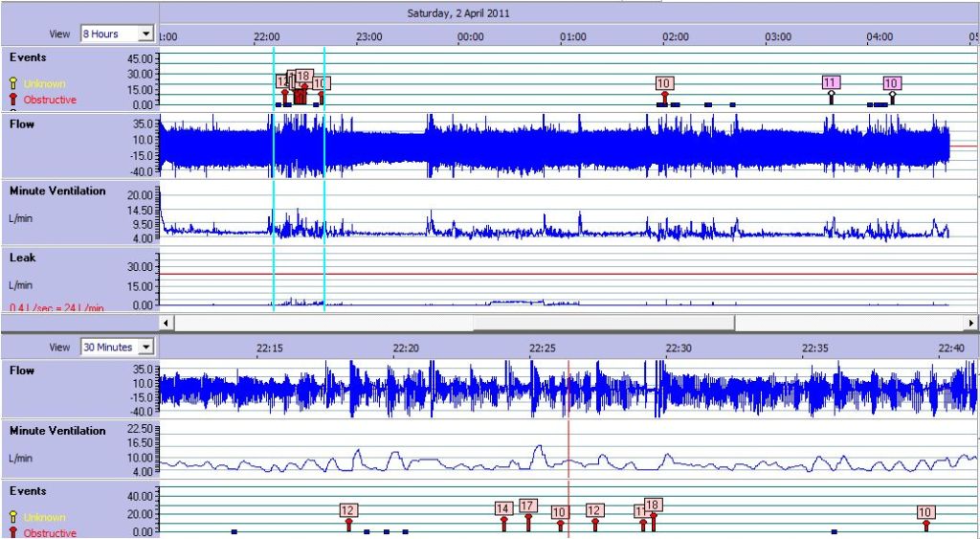Click the Saturday, 2 April 2011 date header
Viewport: 980px width, 539px height.
[x=457, y=13]
